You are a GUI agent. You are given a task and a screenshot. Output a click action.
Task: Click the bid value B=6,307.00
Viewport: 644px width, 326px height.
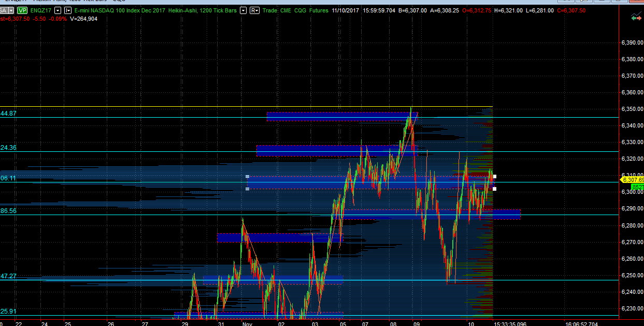[x=413, y=10]
